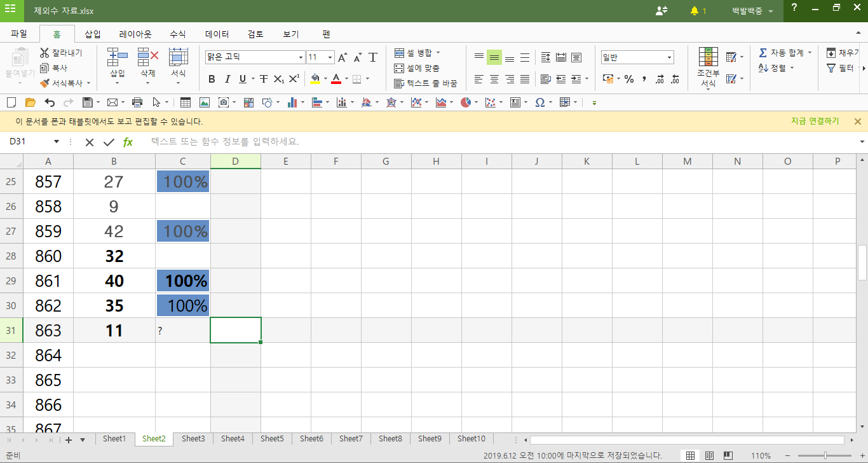Click the 지금 연결하기 link
This screenshot has height=463, width=868.
point(815,121)
